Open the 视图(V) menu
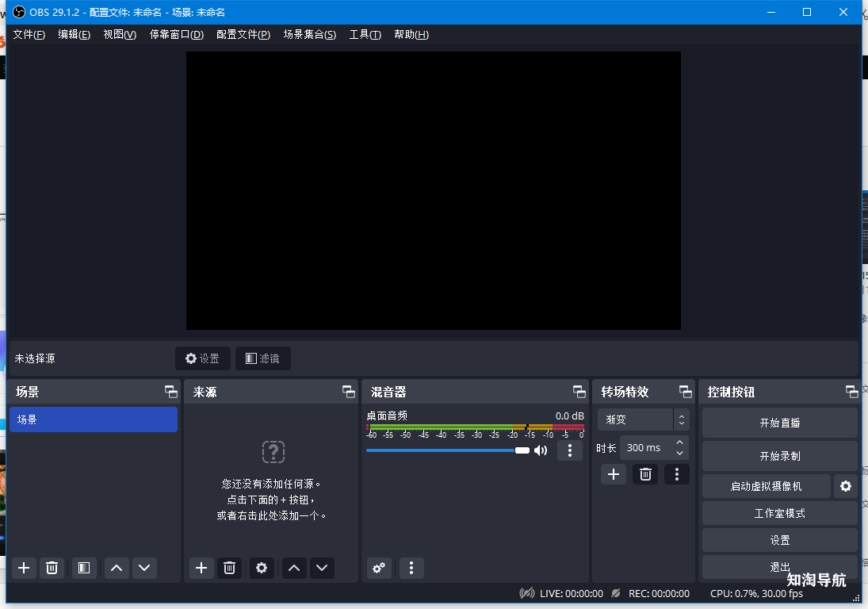The image size is (868, 609). [x=120, y=34]
